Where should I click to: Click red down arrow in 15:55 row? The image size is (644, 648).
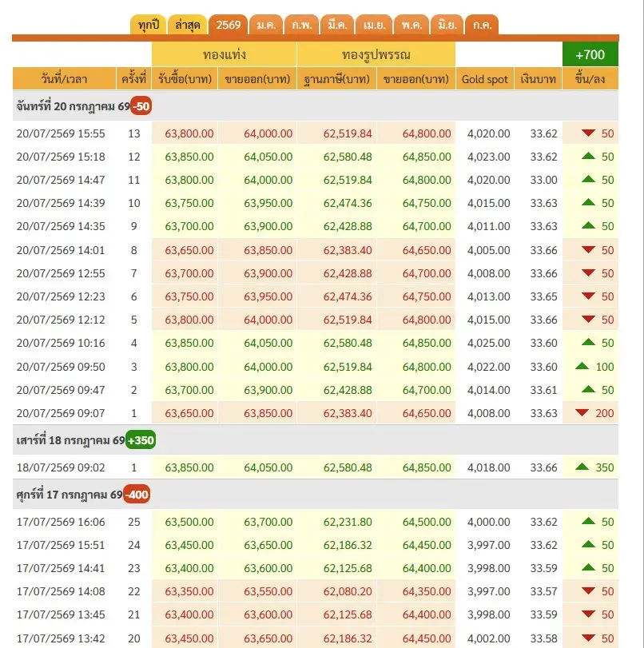pos(588,133)
